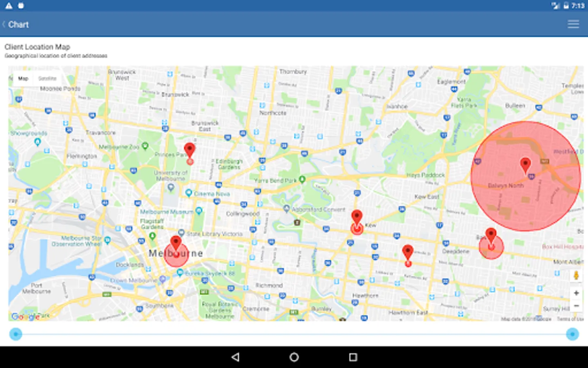
Task: Select the client marker near Deepdene
Action: click(x=408, y=251)
